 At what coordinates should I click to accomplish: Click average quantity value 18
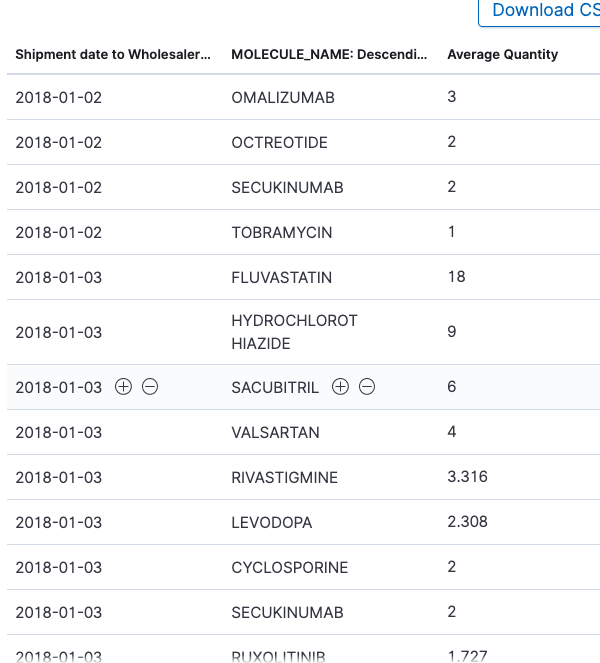pyautogui.click(x=456, y=277)
